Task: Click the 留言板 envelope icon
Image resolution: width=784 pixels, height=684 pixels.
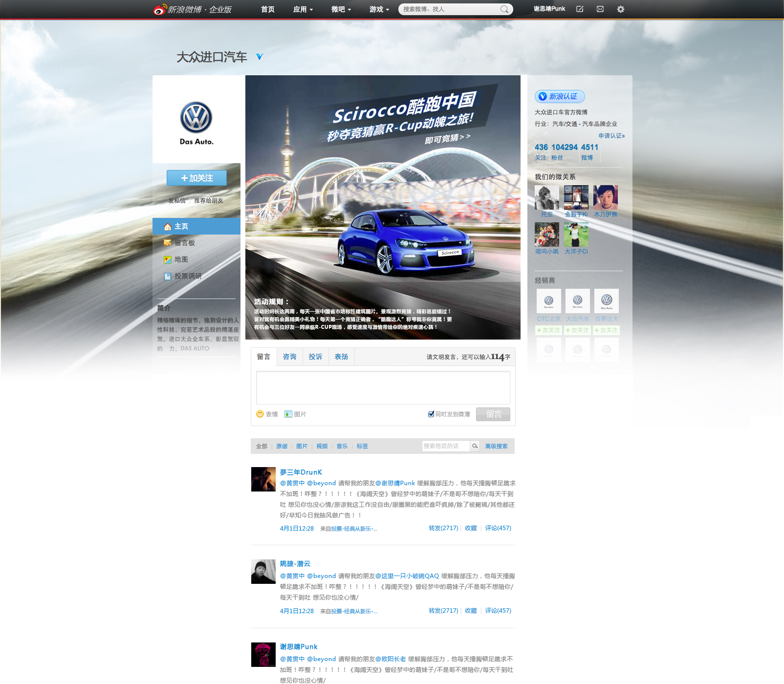Action: pos(168,243)
